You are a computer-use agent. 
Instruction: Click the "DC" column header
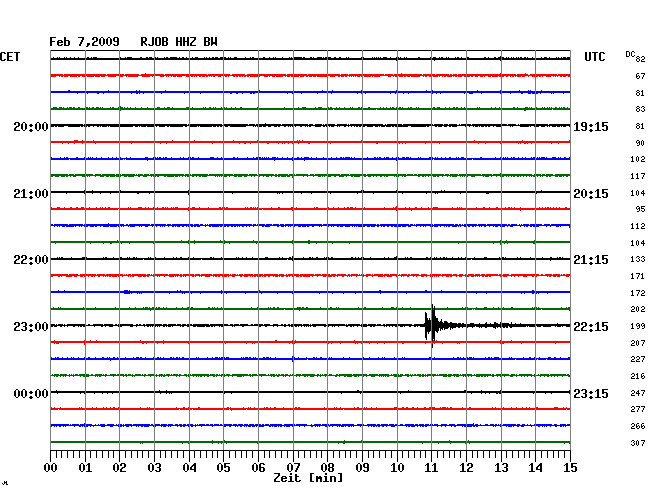[630, 54]
